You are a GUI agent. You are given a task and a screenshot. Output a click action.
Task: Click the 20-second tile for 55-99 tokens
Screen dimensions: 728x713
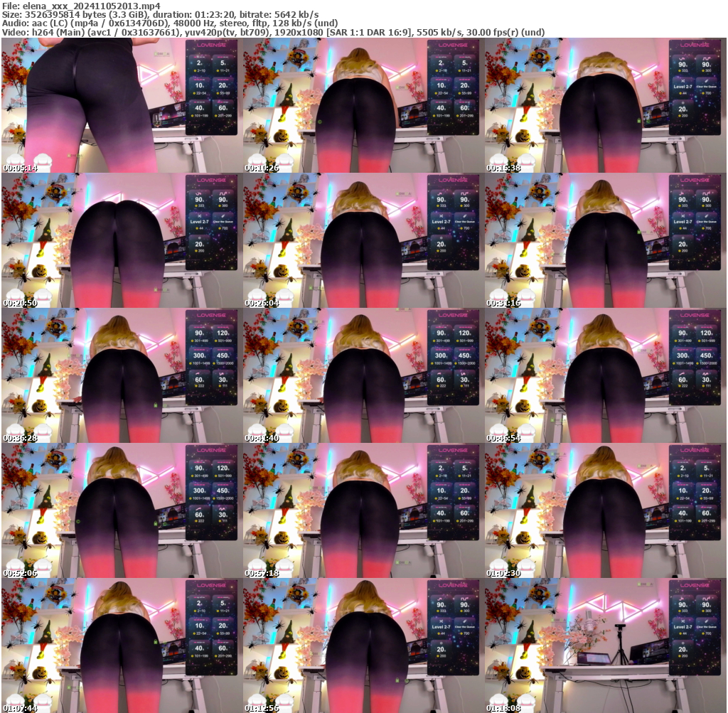[x=223, y=85]
